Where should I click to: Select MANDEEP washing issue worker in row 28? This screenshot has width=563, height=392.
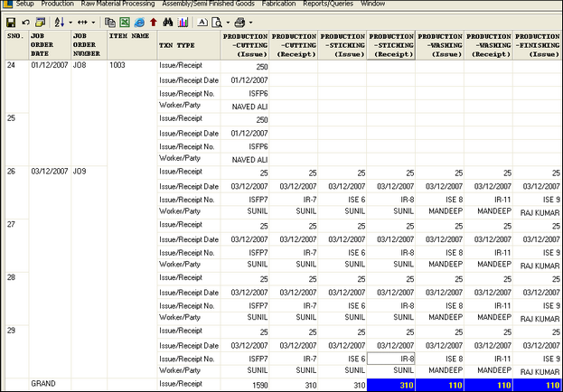[439, 317]
